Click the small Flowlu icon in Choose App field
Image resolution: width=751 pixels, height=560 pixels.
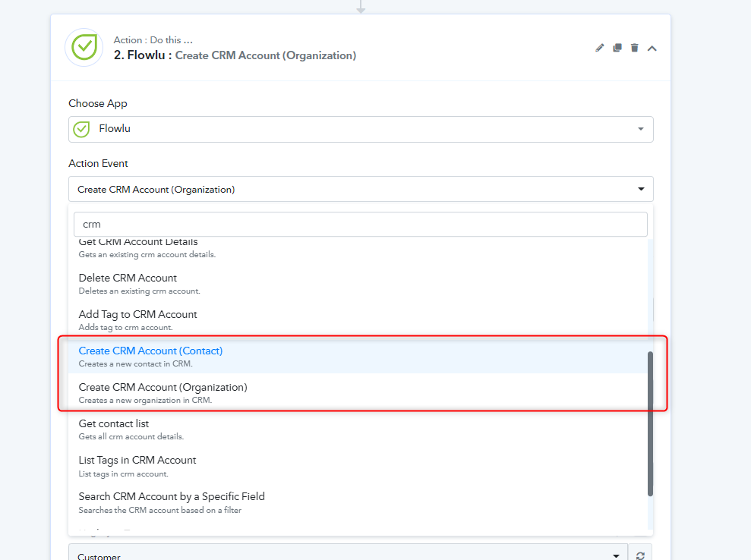(81, 129)
